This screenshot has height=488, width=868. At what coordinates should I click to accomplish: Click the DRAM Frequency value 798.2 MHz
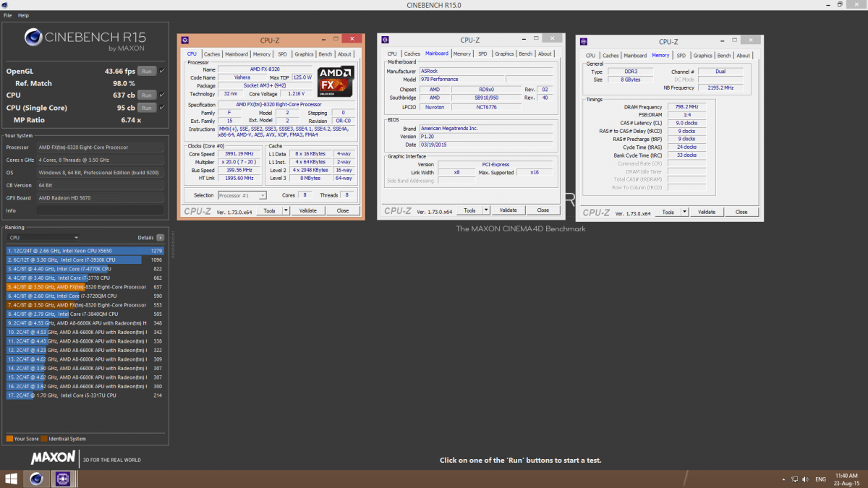(x=685, y=107)
